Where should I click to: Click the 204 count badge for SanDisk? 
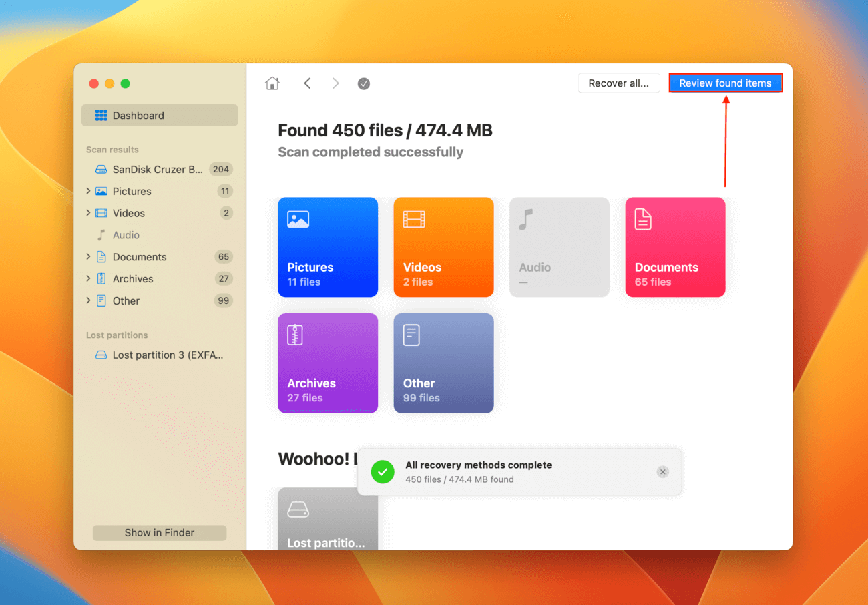pos(221,170)
